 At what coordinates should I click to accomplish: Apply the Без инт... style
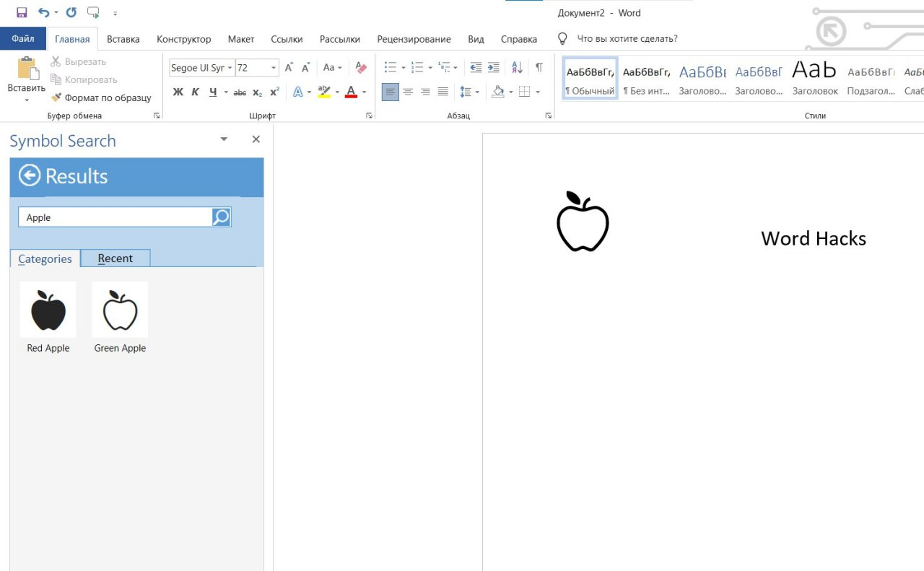point(646,79)
